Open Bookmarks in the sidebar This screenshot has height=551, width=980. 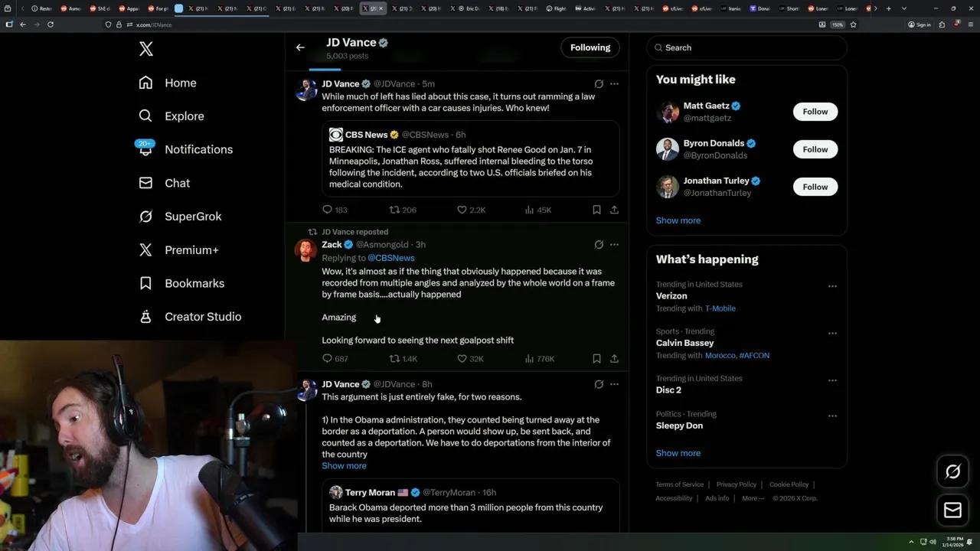[x=181, y=283]
